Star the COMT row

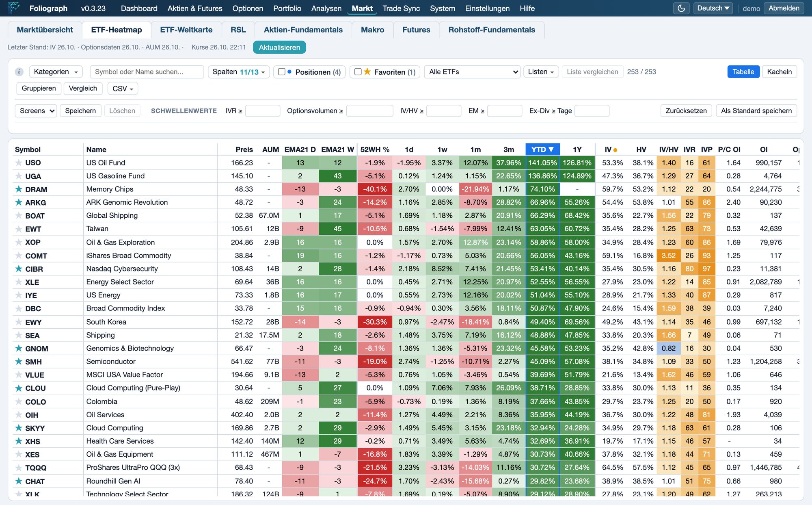(x=19, y=256)
